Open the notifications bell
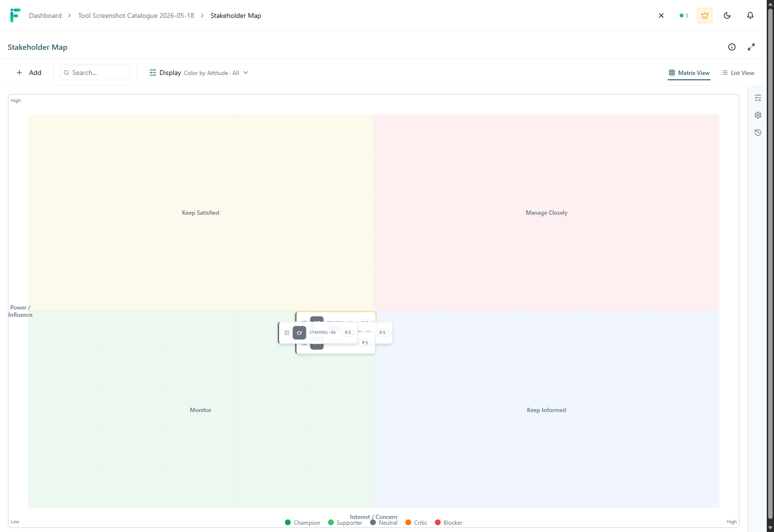774x532 pixels. pos(750,15)
